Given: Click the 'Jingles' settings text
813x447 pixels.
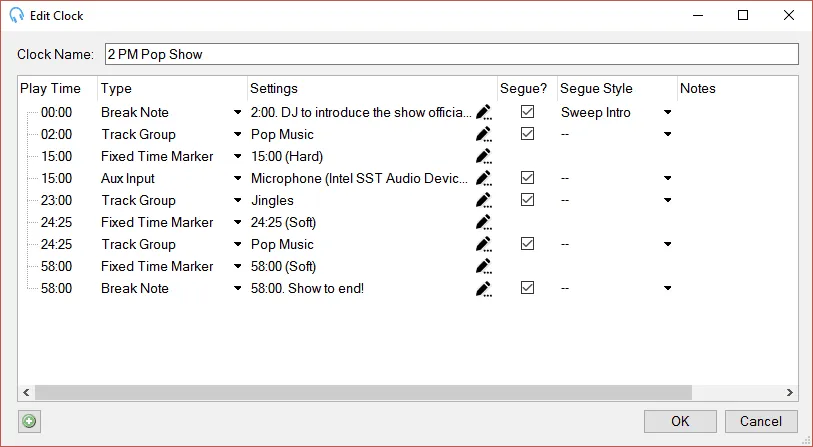Looking at the screenshot, I should tap(272, 201).
